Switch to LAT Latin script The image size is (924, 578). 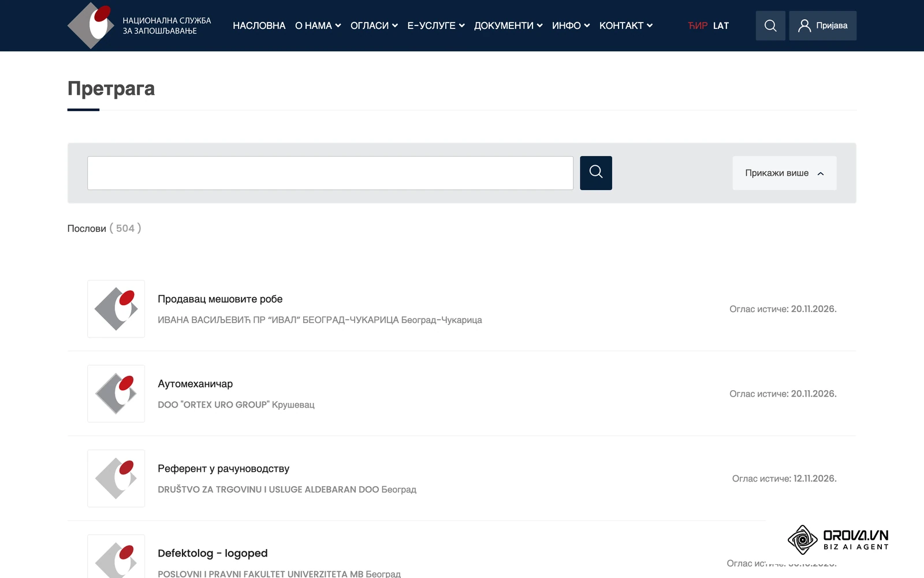click(x=721, y=25)
